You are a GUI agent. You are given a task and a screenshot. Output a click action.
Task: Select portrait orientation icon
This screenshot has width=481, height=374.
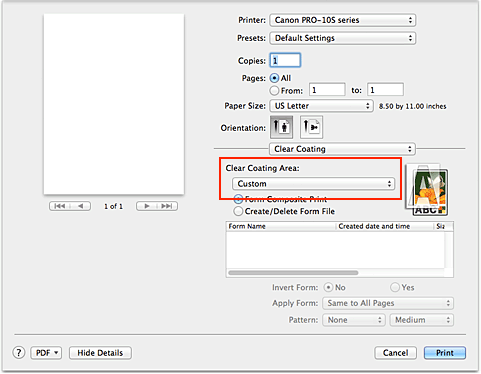pyautogui.click(x=281, y=127)
